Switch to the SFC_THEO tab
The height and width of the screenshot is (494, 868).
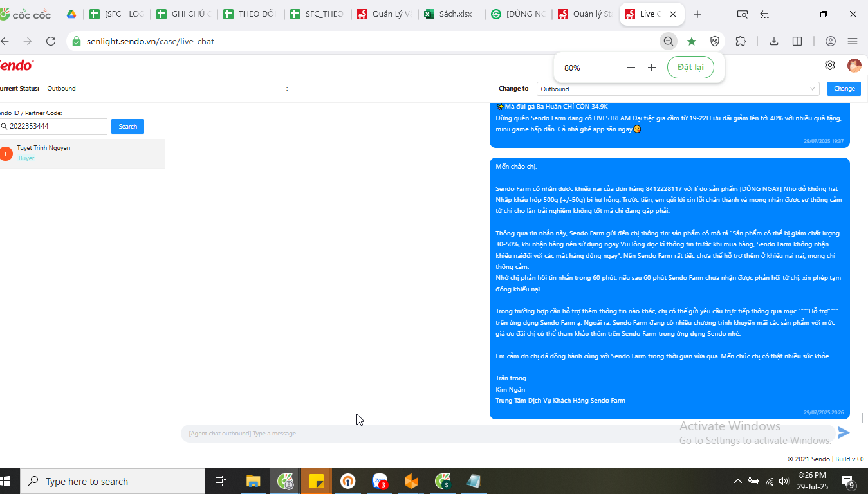317,14
